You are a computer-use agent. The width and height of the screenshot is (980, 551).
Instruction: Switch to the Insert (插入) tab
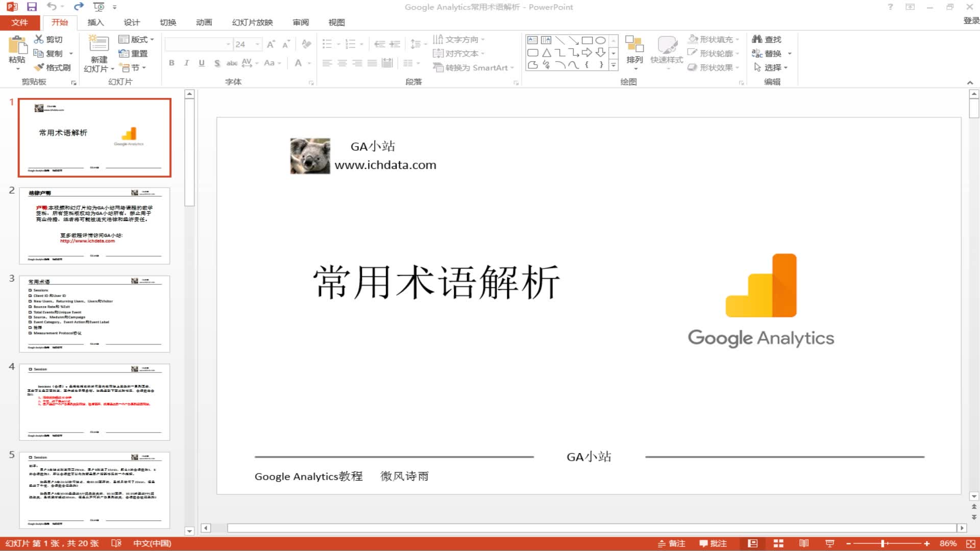coord(95,22)
